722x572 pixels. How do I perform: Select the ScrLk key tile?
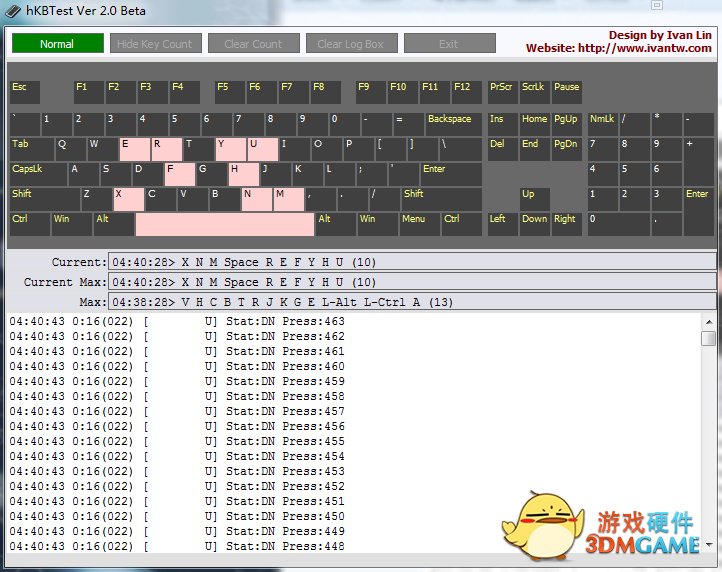pos(535,92)
